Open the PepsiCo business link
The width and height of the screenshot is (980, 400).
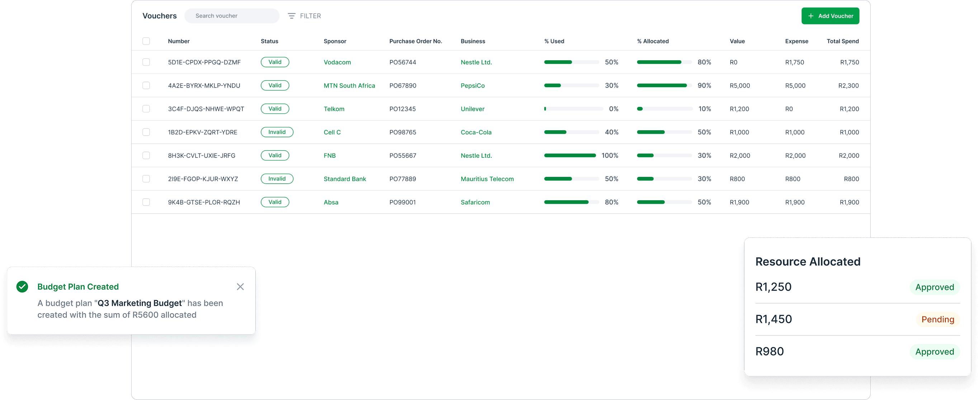coord(473,86)
